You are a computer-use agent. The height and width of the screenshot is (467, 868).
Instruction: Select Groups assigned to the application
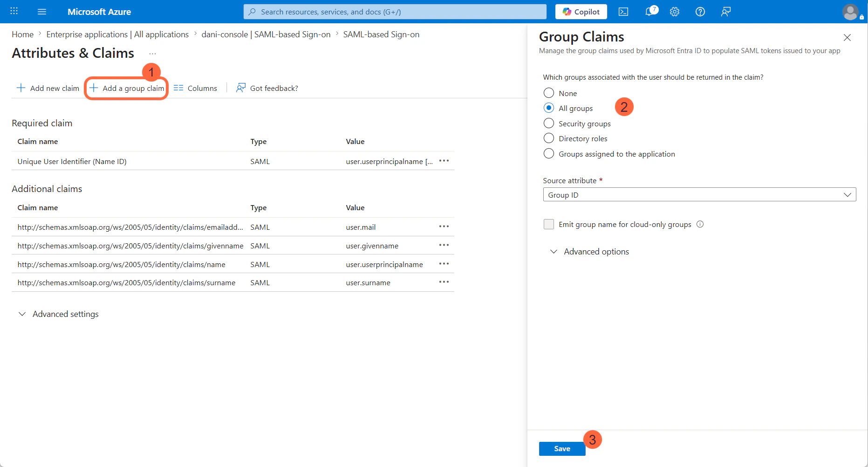549,154
